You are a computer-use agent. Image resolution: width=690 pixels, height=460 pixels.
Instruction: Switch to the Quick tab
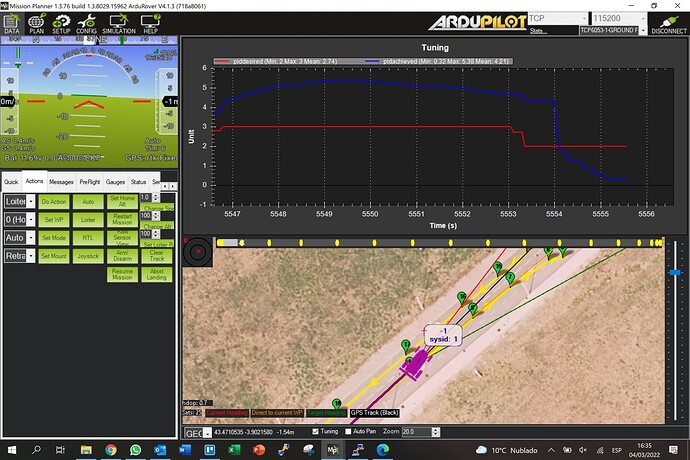(x=11, y=182)
